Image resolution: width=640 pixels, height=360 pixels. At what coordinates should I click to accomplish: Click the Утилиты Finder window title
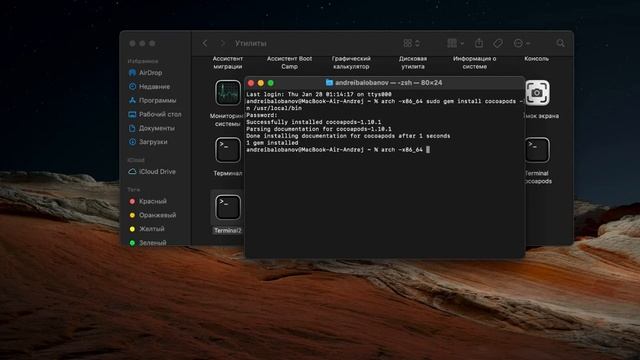point(251,43)
